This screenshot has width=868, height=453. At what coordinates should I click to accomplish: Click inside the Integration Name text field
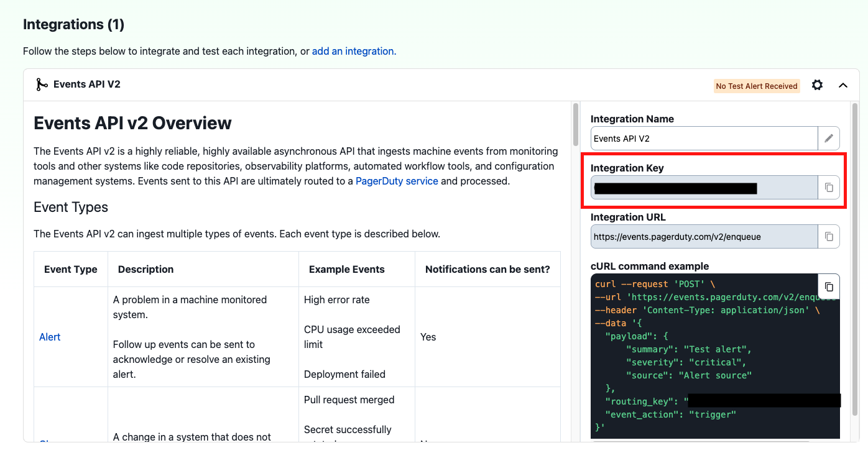(684, 138)
